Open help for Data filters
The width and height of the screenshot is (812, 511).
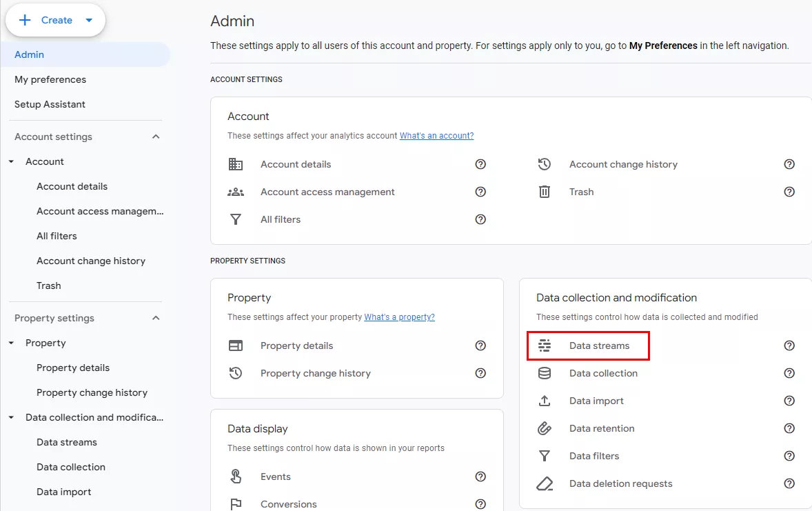(x=789, y=456)
